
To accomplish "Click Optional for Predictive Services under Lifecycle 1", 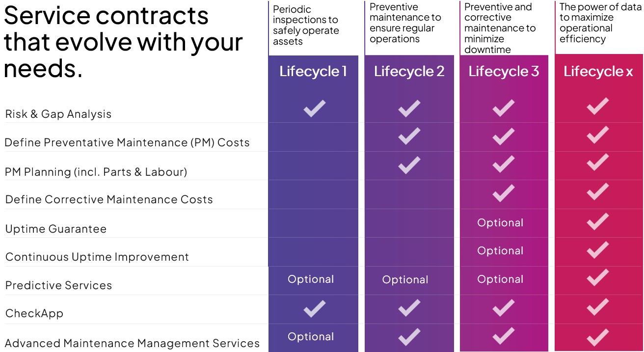I will (x=311, y=279).
